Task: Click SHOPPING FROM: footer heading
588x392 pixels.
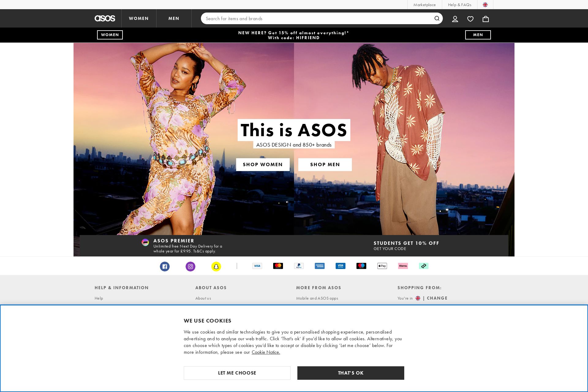Action: [x=420, y=288]
